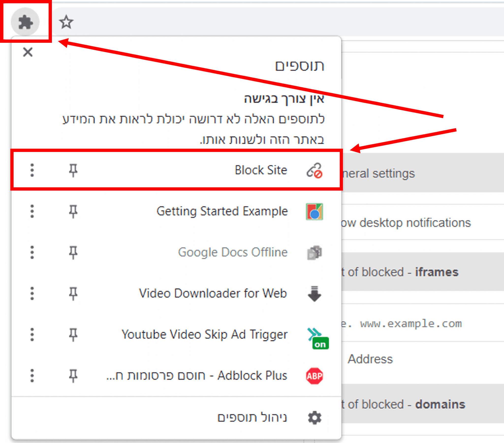The image size is (504, 443).
Task: Click the Address column label
Action: (x=370, y=359)
